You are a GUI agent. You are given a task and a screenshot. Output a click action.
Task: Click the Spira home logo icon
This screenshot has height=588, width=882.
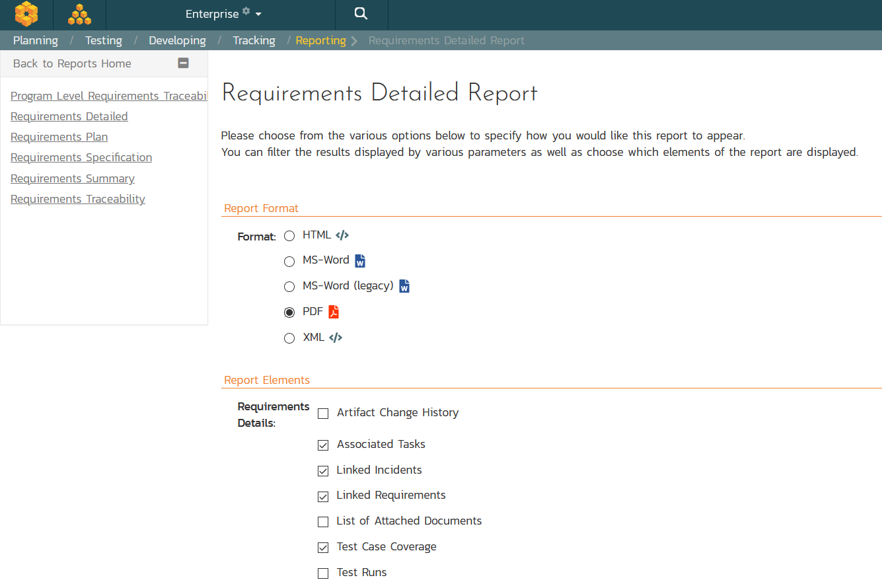pos(26,14)
